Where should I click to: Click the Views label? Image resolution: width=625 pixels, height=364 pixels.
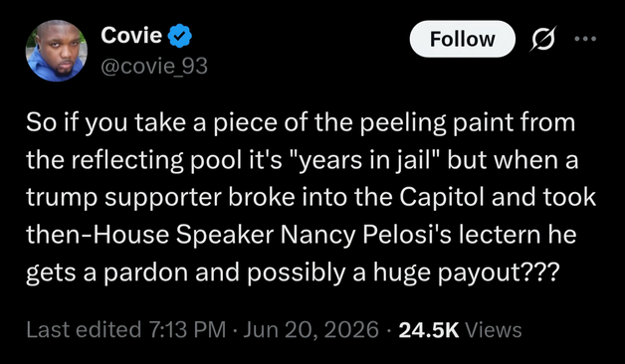(x=494, y=330)
